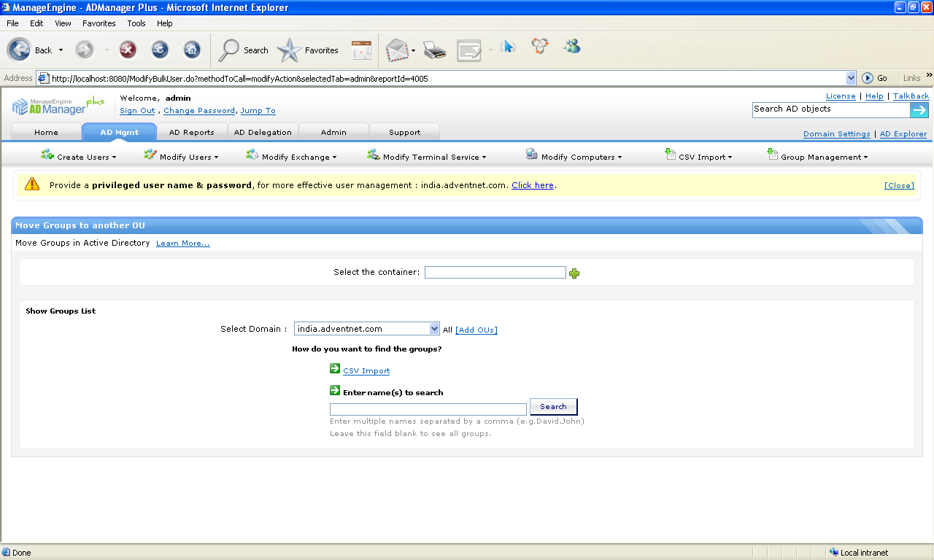Screen dimensions: 934x560
Task: Click the Search button for groups
Action: click(x=553, y=407)
